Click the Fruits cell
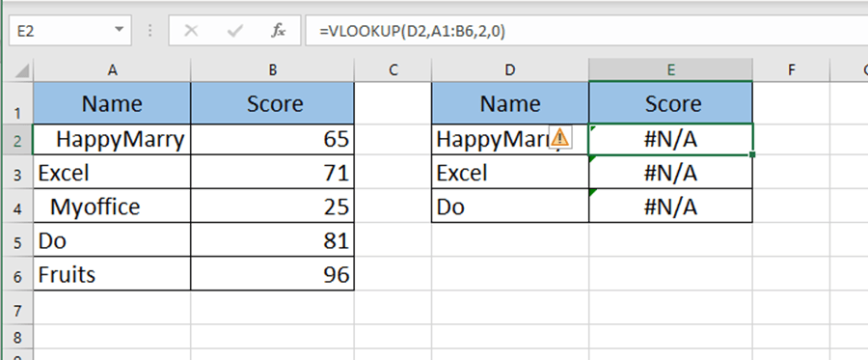 tap(113, 273)
